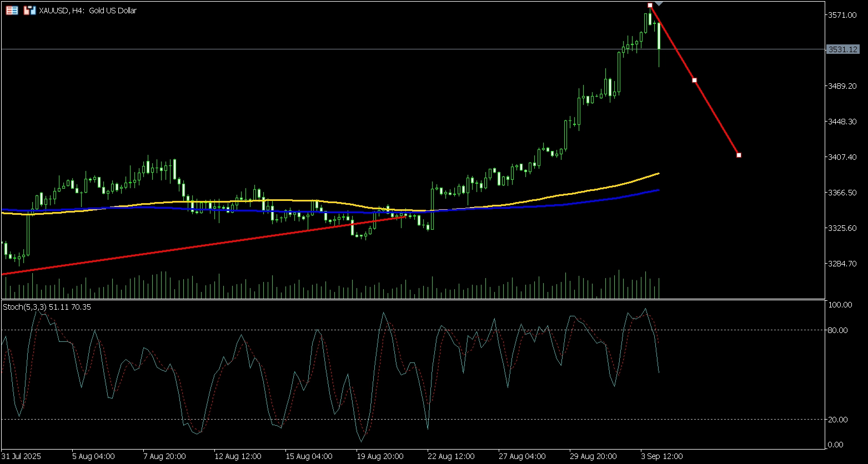Click the 3 Sep 12:00 time label
Screen dimensions: 868x464
[661, 456]
